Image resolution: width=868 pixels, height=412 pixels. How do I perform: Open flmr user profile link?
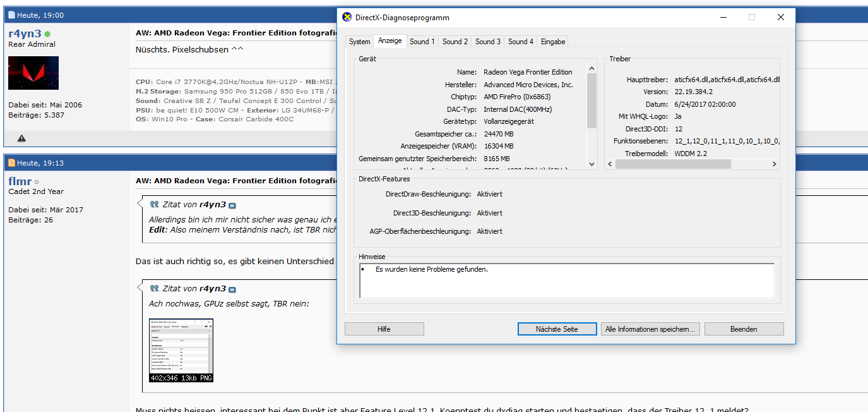tap(20, 181)
